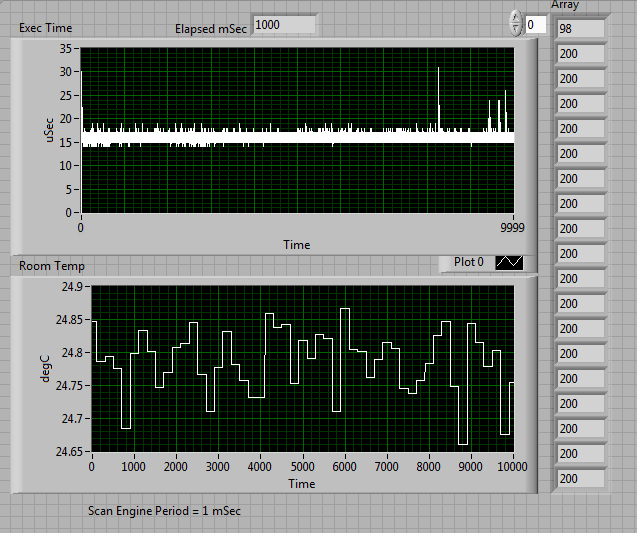This screenshot has width=637, height=533.
Task: Click the 24.75 tick on degC axis
Action: coord(69,386)
